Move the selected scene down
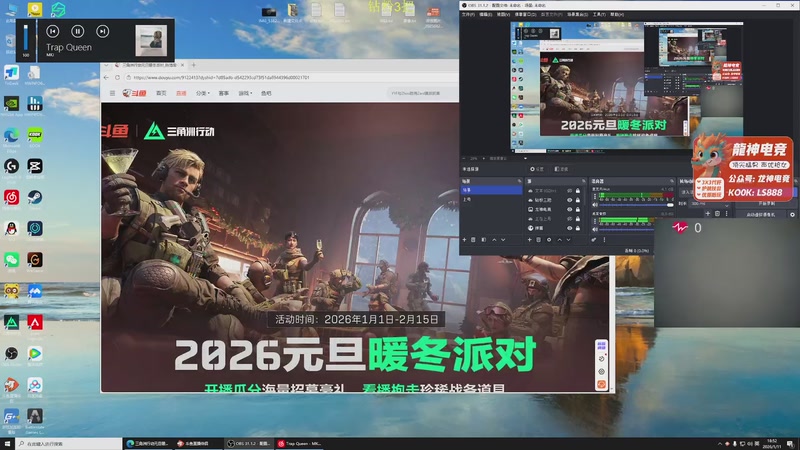 (503, 240)
